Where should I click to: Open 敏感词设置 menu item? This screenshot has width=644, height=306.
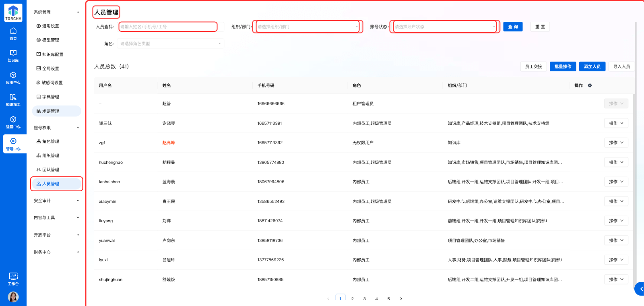pos(56,83)
